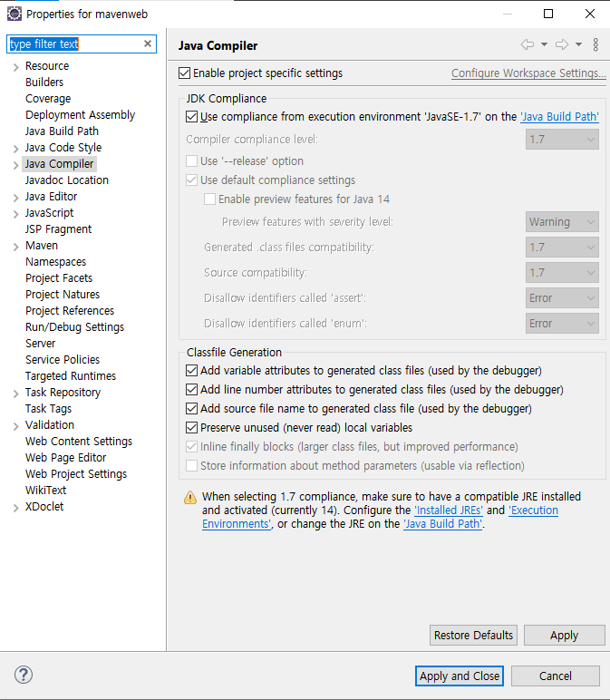Screen dimensions: 610x700
Task: Open Project References page
Action: 69,311
